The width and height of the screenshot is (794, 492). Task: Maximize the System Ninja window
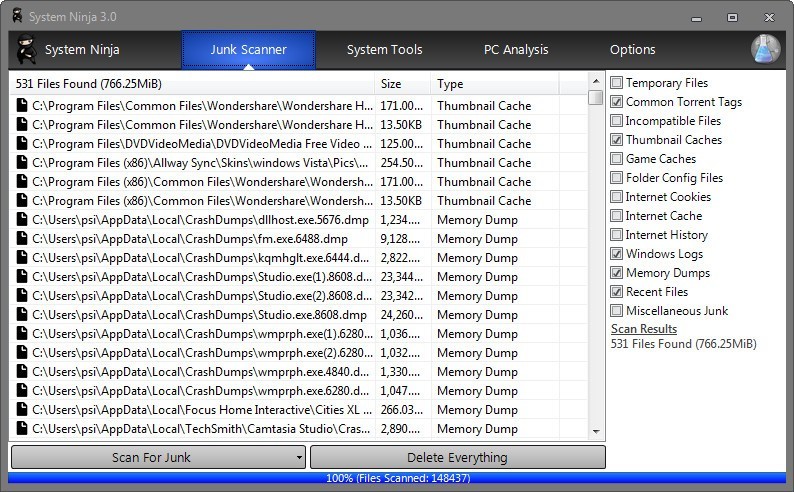click(732, 18)
